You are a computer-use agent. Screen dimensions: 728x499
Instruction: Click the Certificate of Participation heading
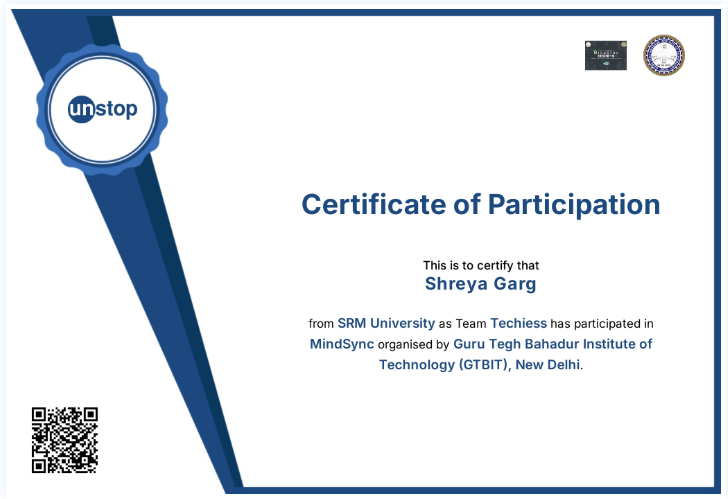481,205
